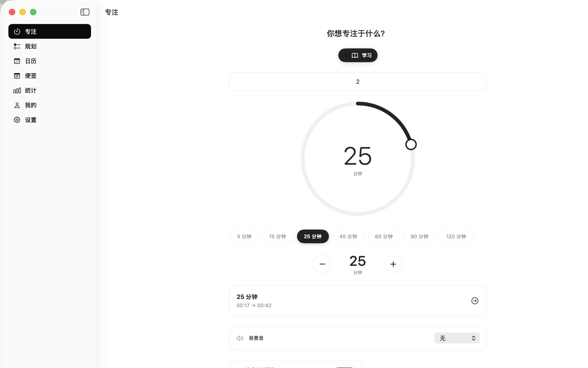
Task: Select the 15 分钟 preset
Action: click(277, 236)
